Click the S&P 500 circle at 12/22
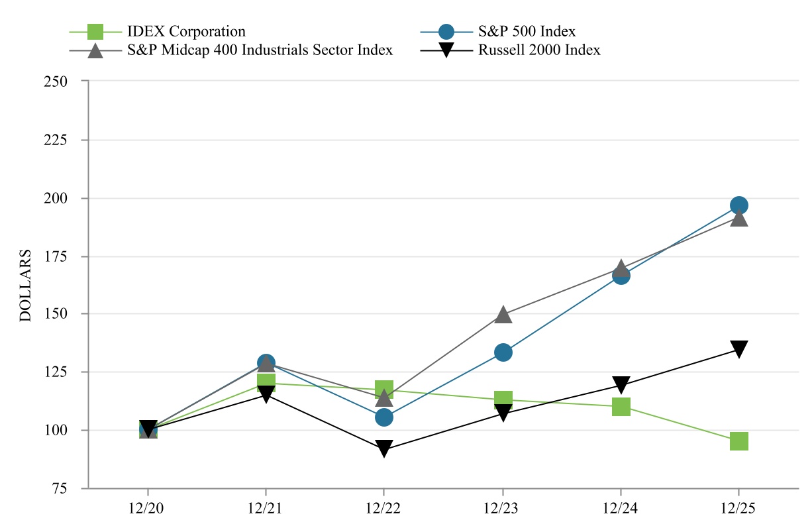This screenshot has width=812, height=530. [384, 417]
